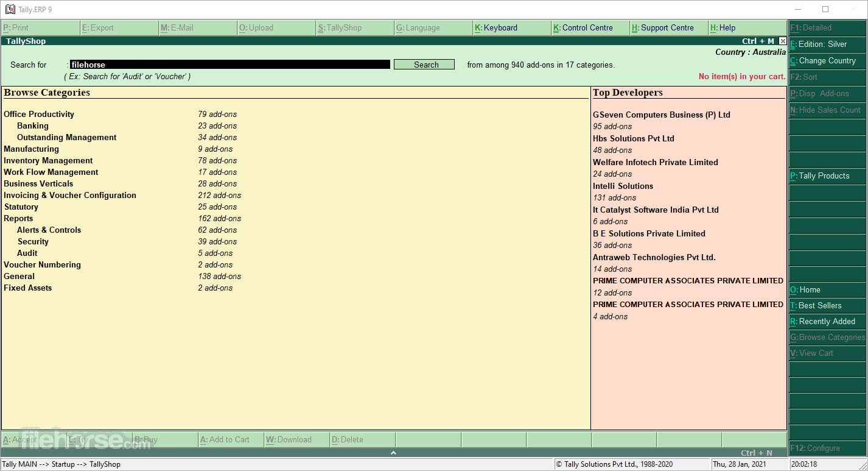Open Voucher Numbering category

pyautogui.click(x=43, y=265)
